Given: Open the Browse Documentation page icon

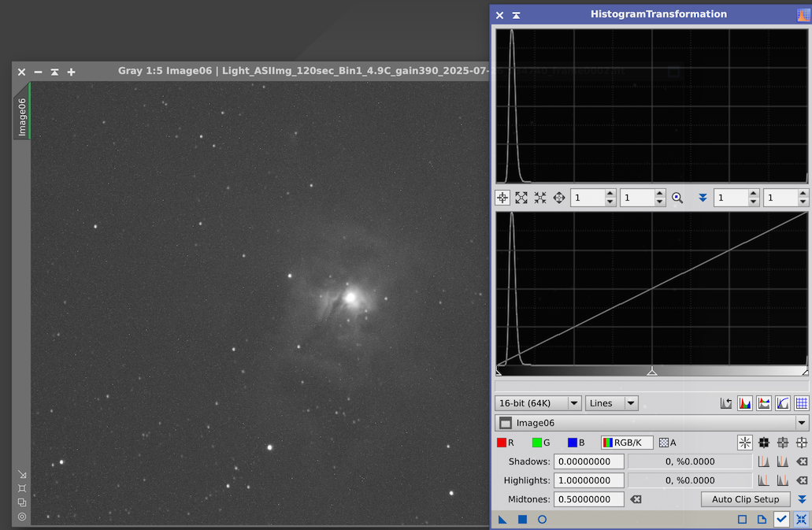Looking at the screenshot, I should [762, 520].
